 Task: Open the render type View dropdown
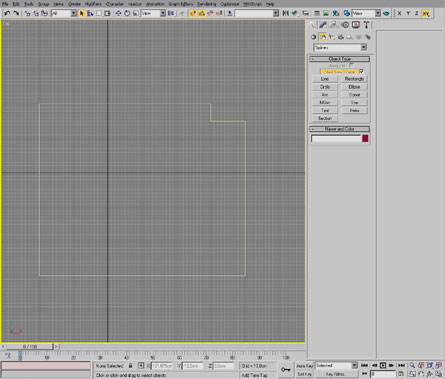[366, 13]
